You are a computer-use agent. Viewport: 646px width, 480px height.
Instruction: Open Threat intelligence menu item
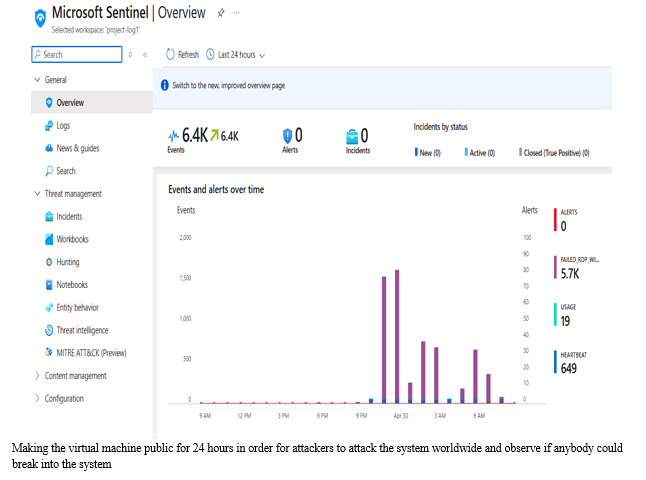pos(91,330)
